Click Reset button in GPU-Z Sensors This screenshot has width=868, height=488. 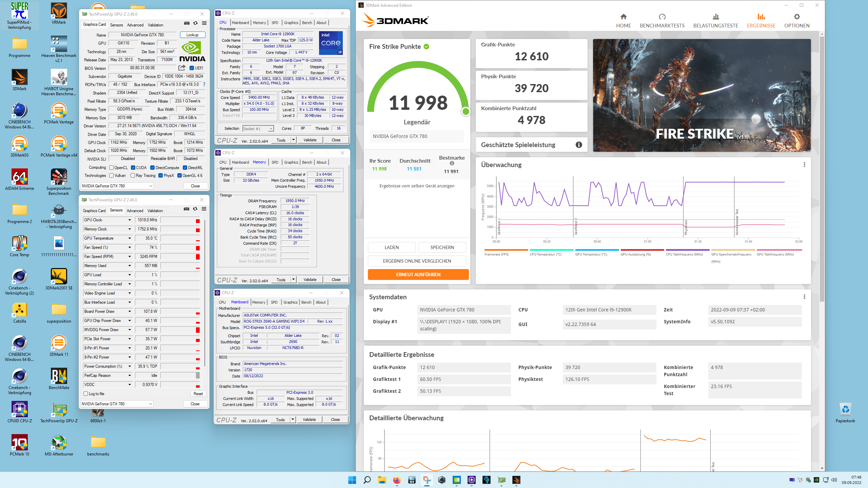coord(198,393)
